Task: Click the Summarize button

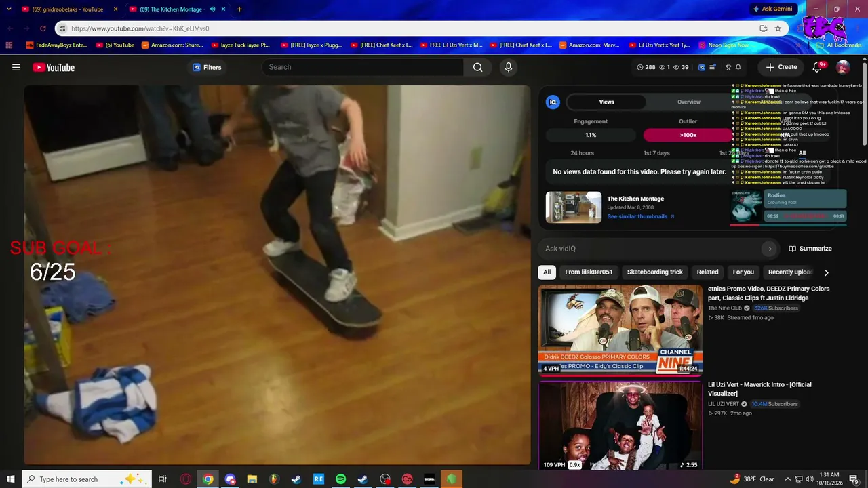Action: click(810, 249)
